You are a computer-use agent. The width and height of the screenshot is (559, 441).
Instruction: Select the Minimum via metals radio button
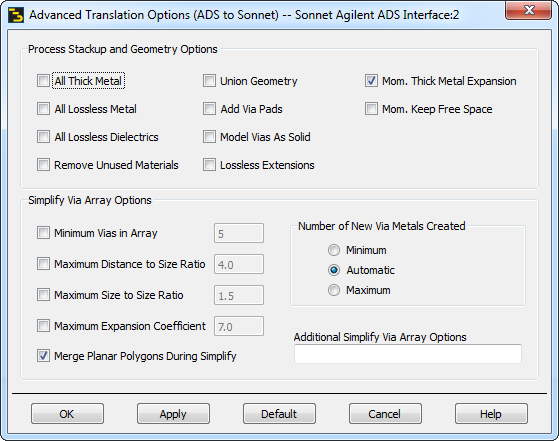point(334,250)
